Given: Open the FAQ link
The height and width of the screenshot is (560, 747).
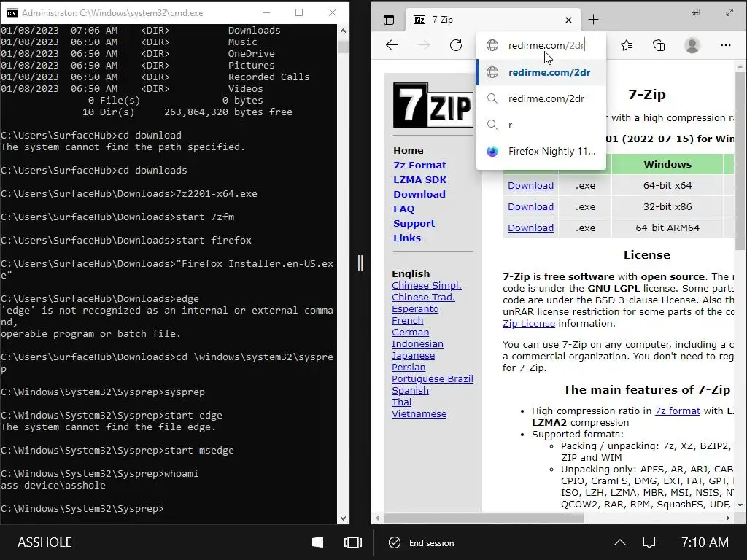Looking at the screenshot, I should pyautogui.click(x=403, y=209).
